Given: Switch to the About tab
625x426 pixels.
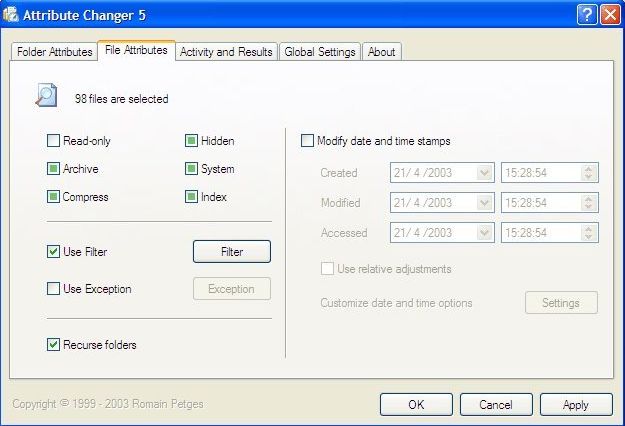Looking at the screenshot, I should [381, 52].
